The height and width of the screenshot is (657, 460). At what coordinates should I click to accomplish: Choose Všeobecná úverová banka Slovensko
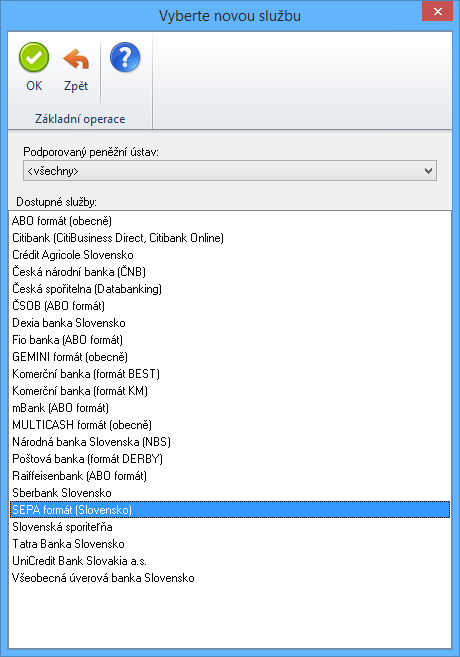(230, 578)
